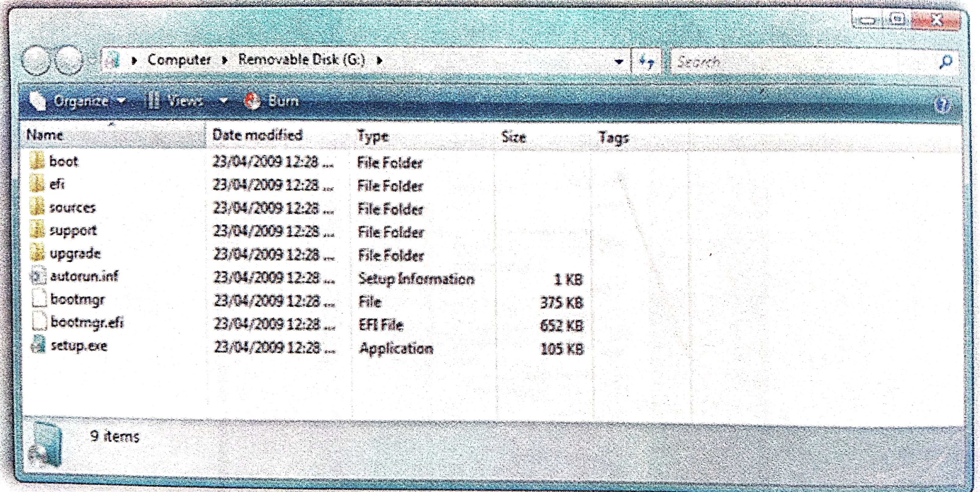The image size is (980, 492).
Task: Click the Burn disc icon
Action: click(x=252, y=101)
